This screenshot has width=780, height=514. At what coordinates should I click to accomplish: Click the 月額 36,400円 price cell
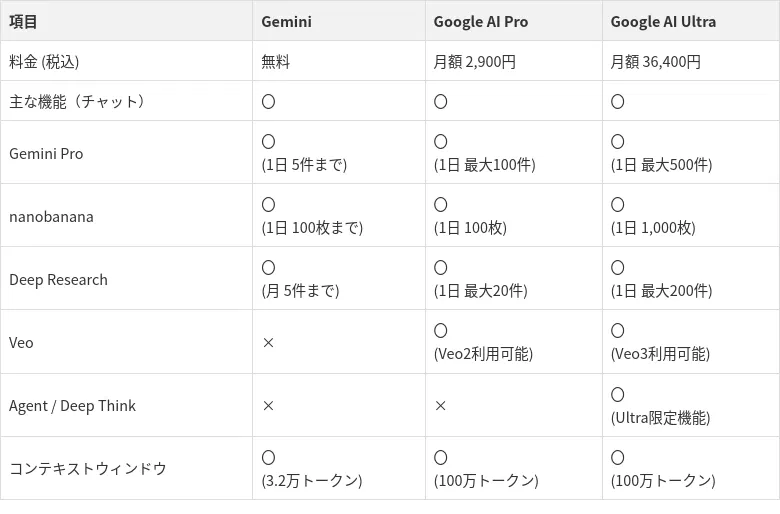(655, 62)
